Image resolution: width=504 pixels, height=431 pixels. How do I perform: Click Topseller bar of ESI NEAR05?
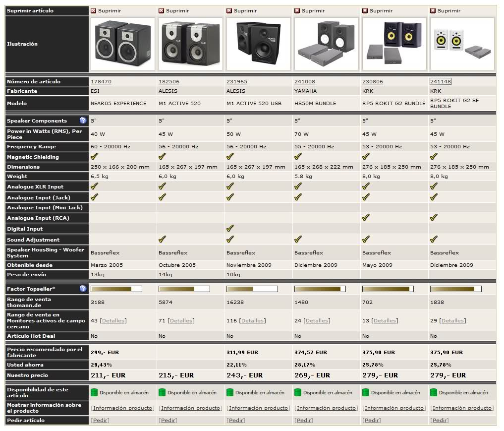tap(116, 289)
